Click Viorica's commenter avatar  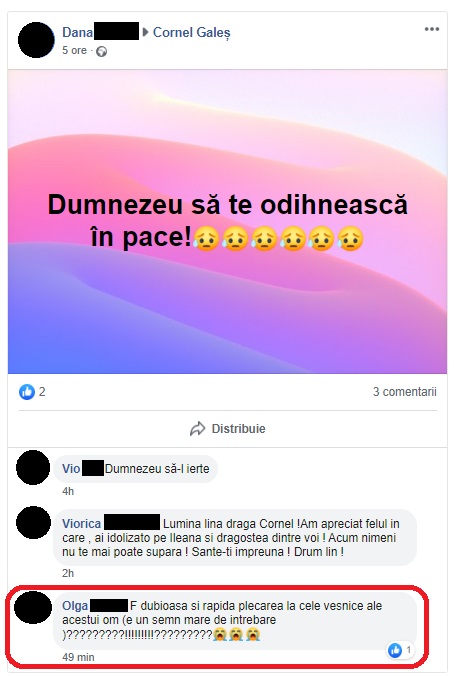[x=33, y=523]
